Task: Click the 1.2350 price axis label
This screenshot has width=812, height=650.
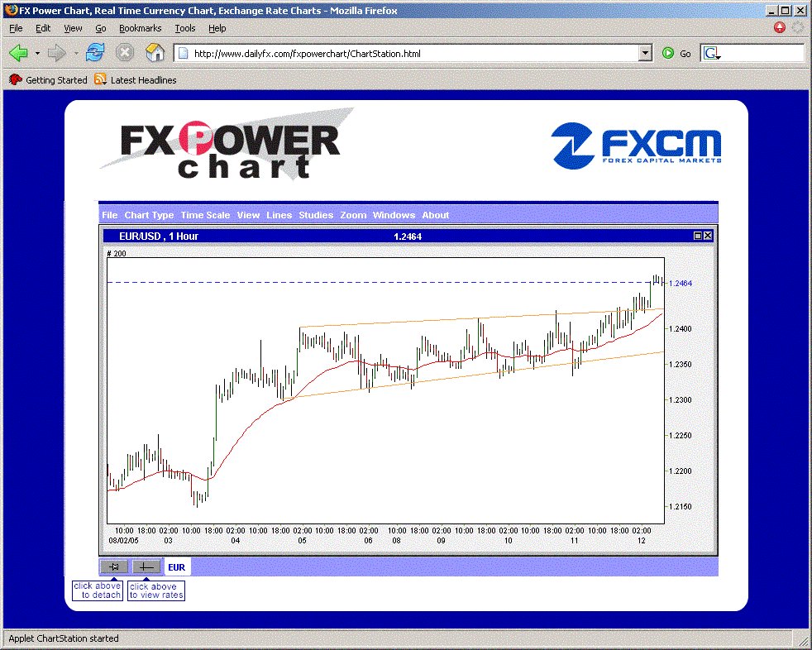Action: 681,364
